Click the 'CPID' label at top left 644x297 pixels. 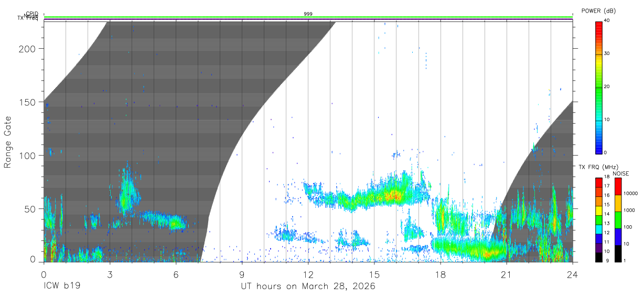(31, 14)
